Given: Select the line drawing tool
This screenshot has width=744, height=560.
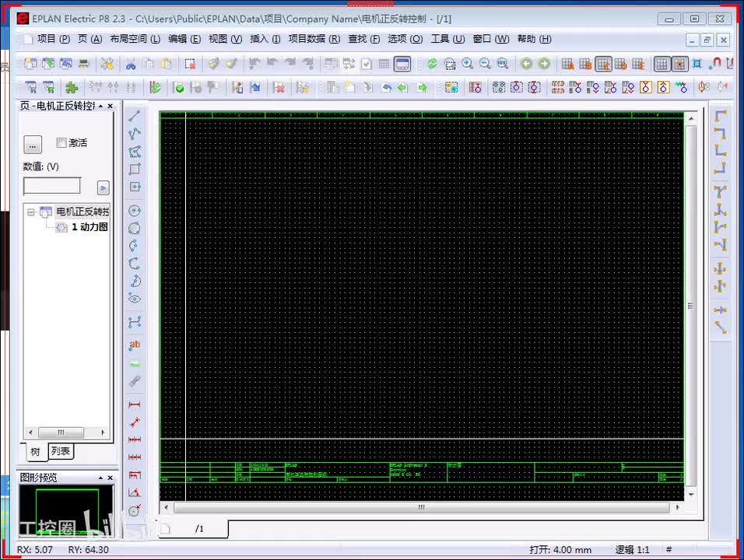Looking at the screenshot, I should (135, 116).
